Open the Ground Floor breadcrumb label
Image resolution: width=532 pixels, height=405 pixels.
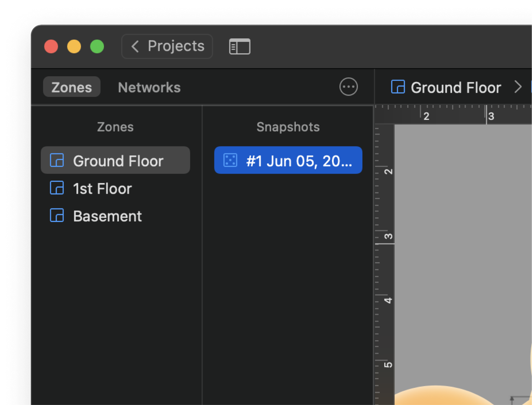click(456, 88)
